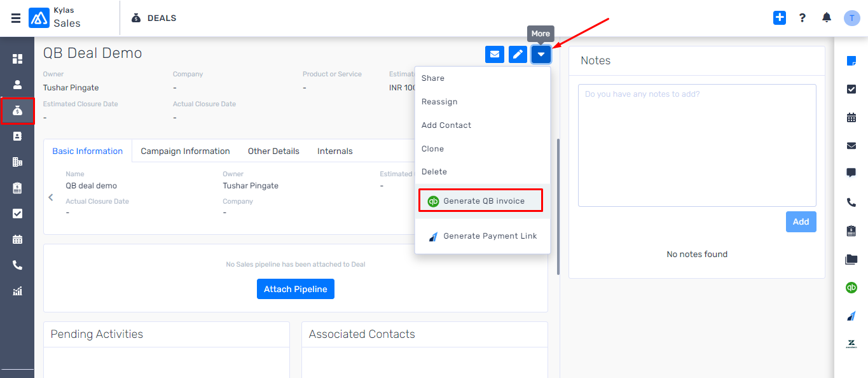
Task: Open the checkmark tasks icon in left sidebar
Action: [x=17, y=213]
